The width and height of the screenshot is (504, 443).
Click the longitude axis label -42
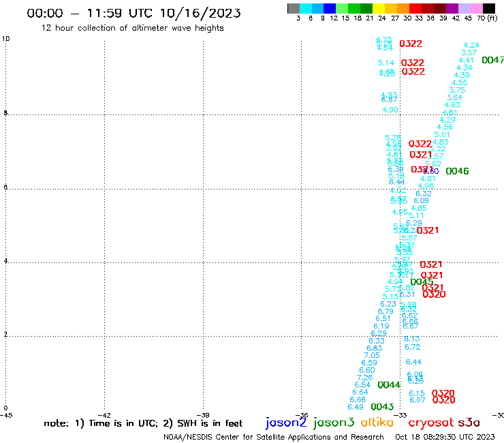104,416
